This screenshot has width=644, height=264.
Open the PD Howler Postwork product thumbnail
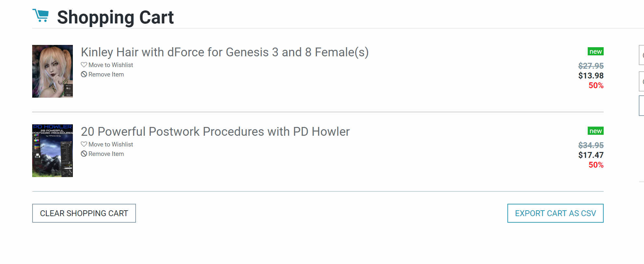point(52,151)
